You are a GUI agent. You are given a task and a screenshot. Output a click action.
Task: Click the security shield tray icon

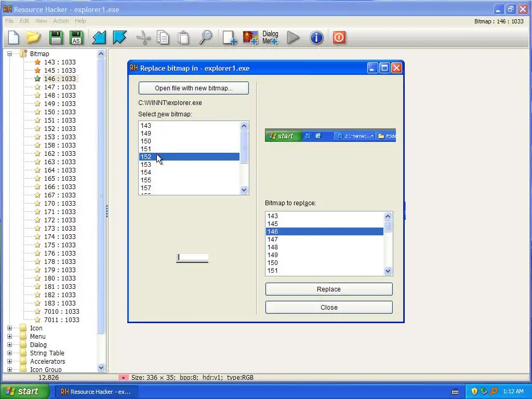pyautogui.click(x=474, y=391)
